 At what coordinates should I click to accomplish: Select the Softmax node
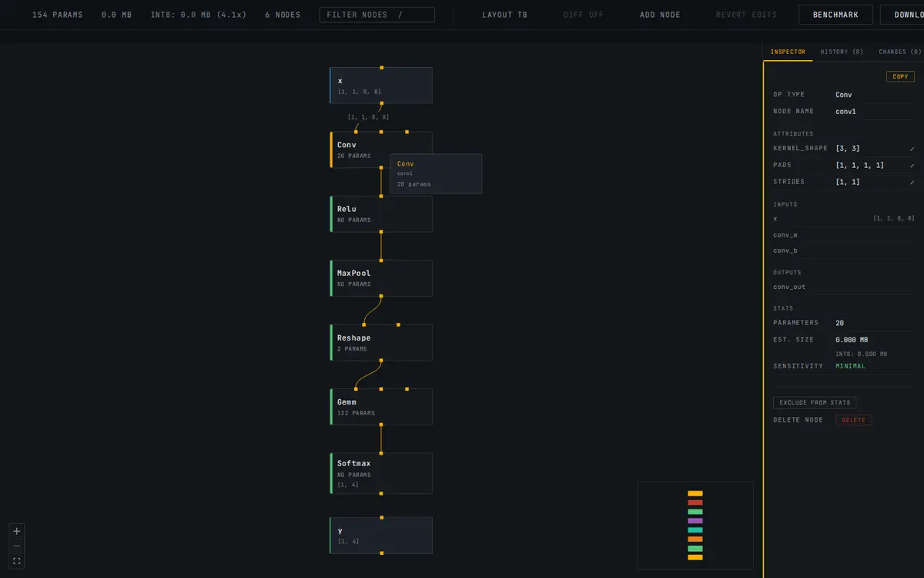(x=381, y=473)
